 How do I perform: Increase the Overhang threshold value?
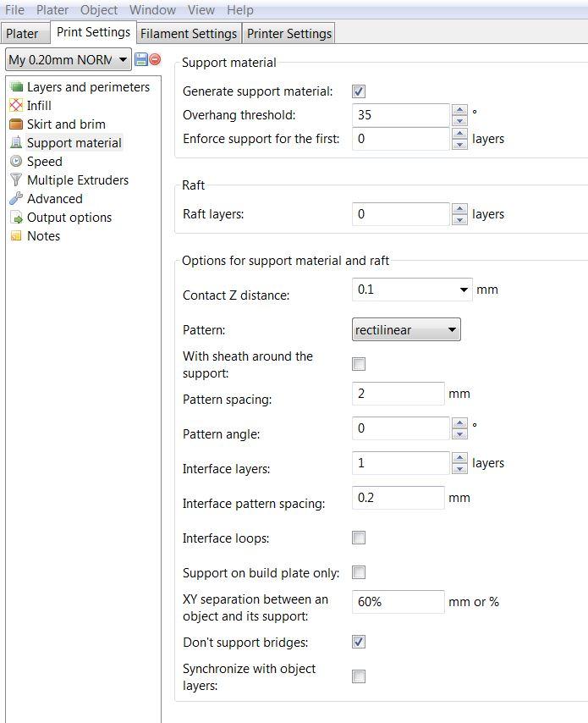459,110
